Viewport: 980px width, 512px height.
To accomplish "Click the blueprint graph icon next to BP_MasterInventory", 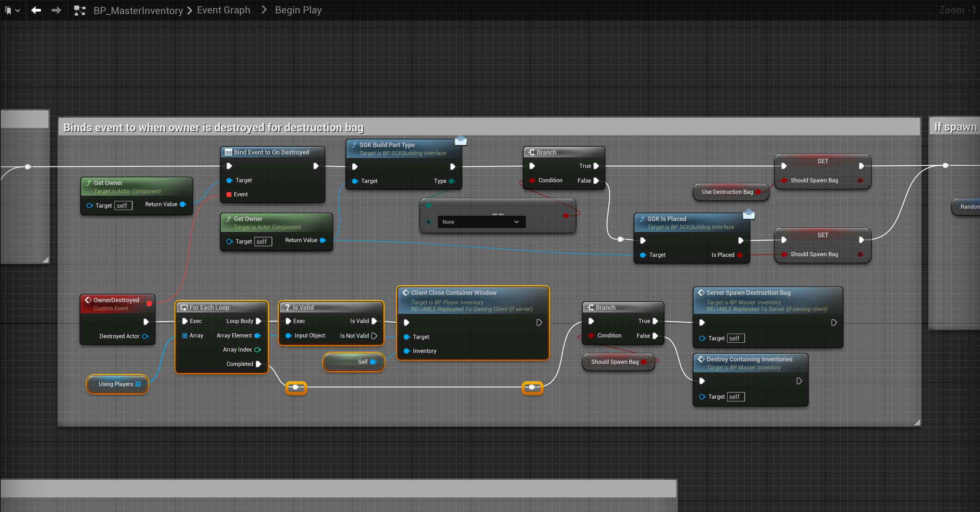I will [x=79, y=10].
